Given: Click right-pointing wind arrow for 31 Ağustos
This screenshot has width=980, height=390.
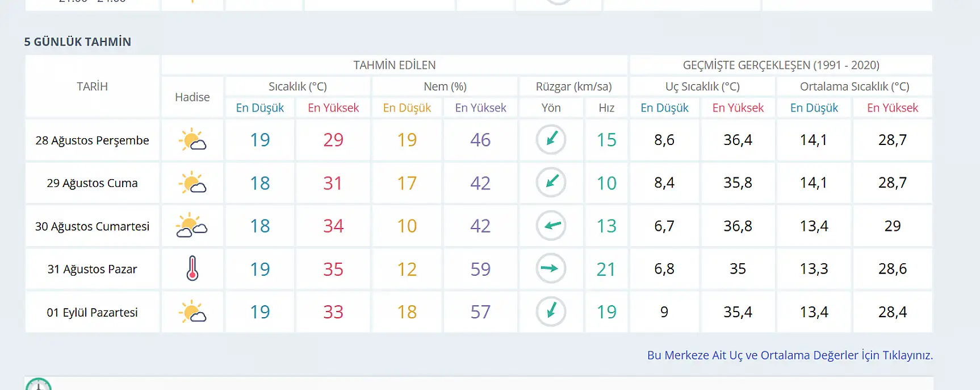Looking at the screenshot, I should (551, 268).
